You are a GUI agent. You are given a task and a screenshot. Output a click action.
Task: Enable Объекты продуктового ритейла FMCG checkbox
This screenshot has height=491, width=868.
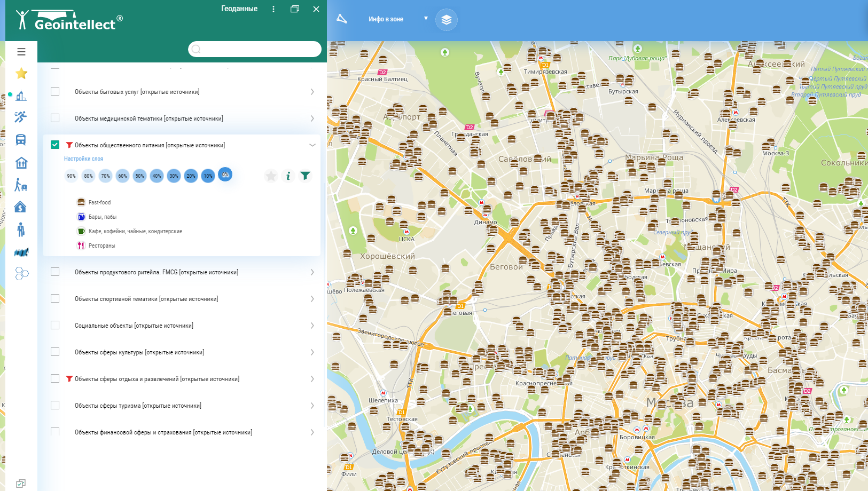pos(55,272)
